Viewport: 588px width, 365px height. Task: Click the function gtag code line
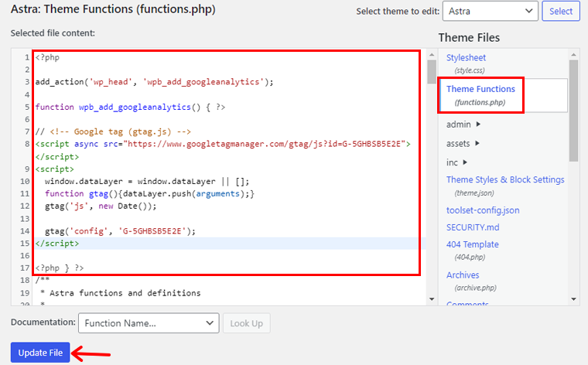(149, 194)
